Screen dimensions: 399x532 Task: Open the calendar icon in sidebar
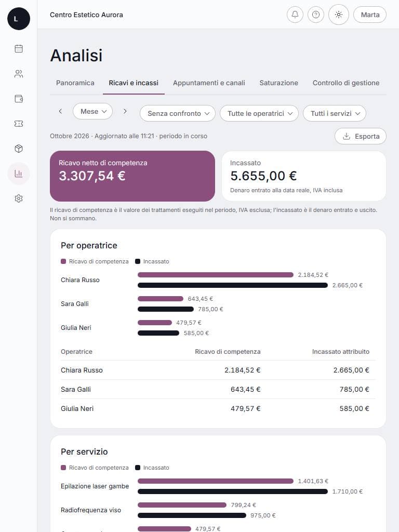pyautogui.click(x=19, y=48)
